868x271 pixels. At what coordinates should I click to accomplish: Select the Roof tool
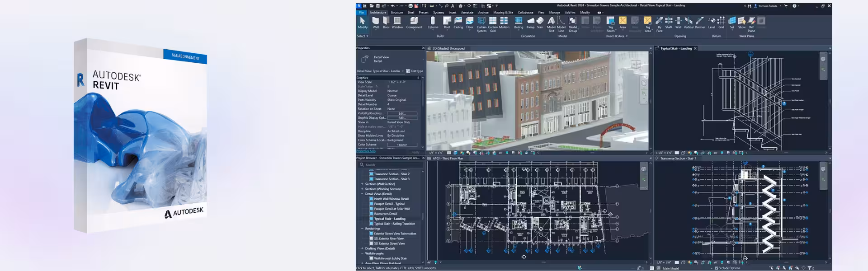tap(447, 23)
